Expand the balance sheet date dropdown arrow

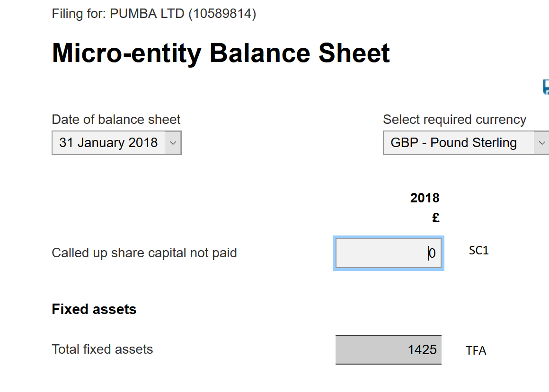coord(173,143)
